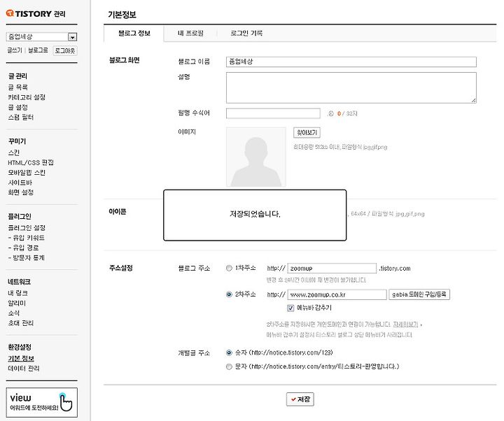Open 기본 정보 menu item
This screenshot has height=421, width=504.
click(21, 358)
